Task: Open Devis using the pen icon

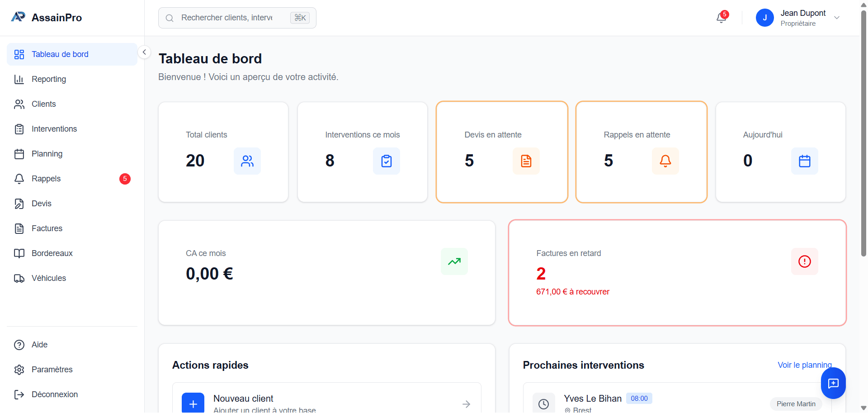Action: 19,204
